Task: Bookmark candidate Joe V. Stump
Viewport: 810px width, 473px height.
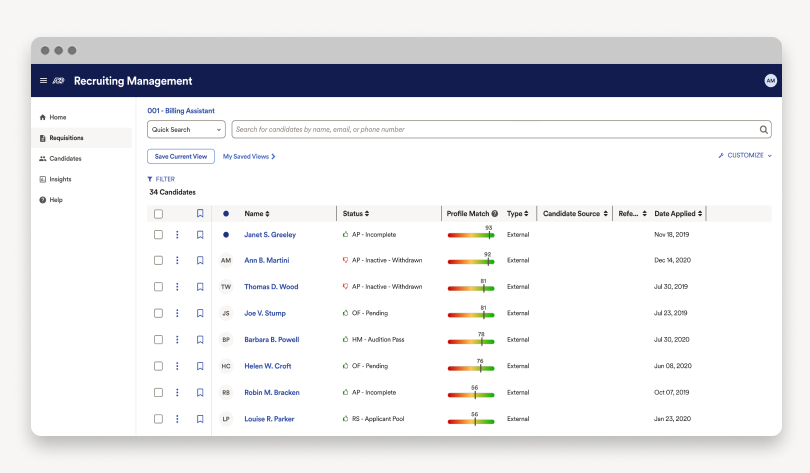Action: tap(200, 313)
